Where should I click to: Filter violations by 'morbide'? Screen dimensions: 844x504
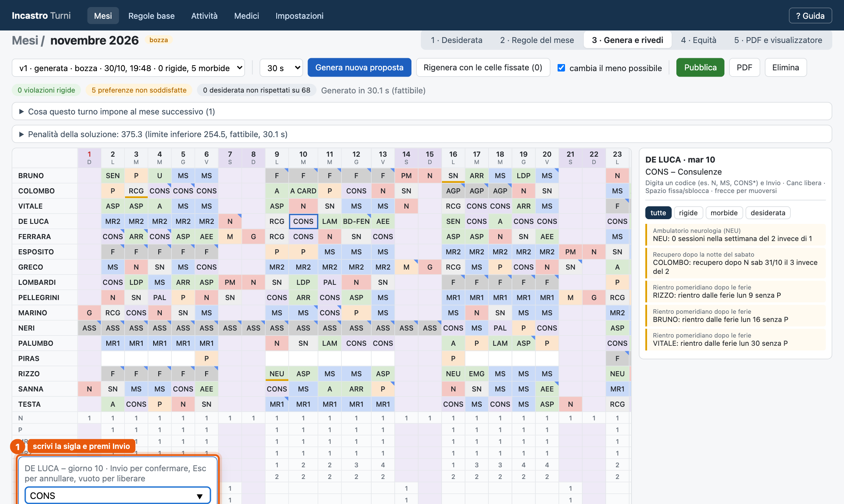tap(724, 213)
